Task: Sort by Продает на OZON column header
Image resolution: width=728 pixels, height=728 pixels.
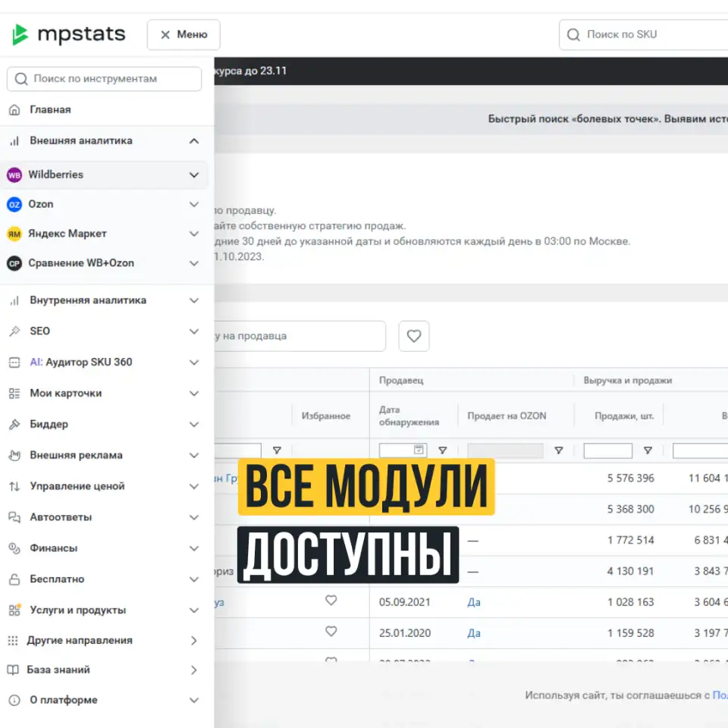Action: [x=507, y=416]
